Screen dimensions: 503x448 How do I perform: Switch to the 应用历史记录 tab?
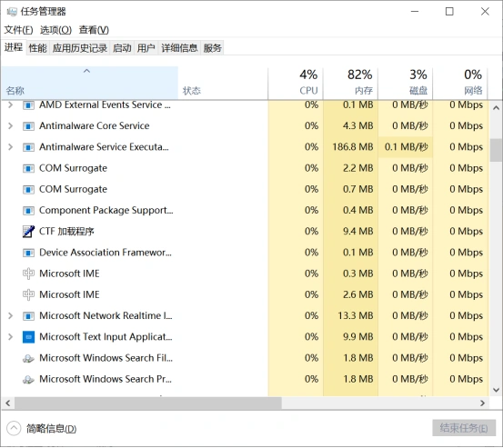(80, 48)
